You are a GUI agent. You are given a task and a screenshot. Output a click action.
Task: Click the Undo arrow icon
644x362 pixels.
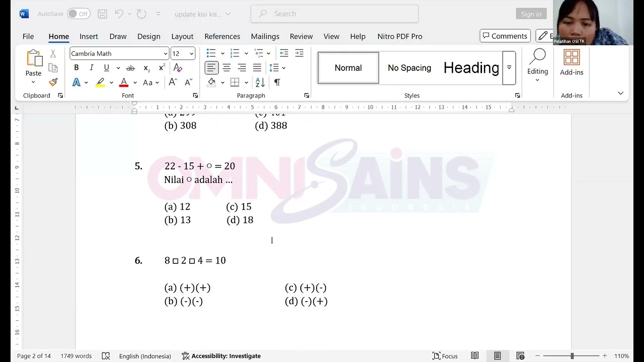(x=119, y=14)
